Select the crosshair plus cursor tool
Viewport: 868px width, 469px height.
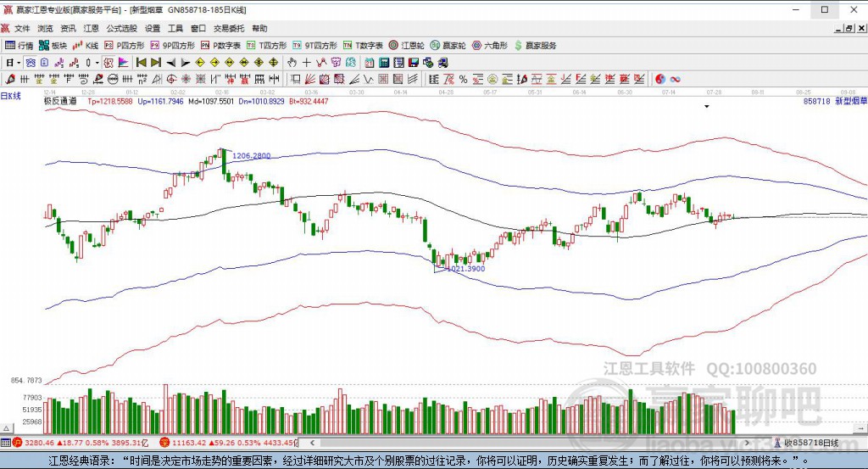(x=306, y=63)
